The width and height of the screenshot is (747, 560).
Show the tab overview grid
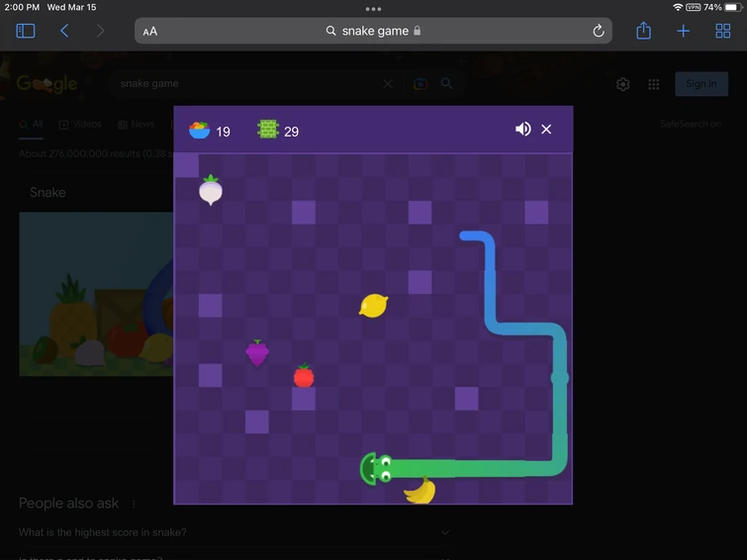tap(722, 31)
